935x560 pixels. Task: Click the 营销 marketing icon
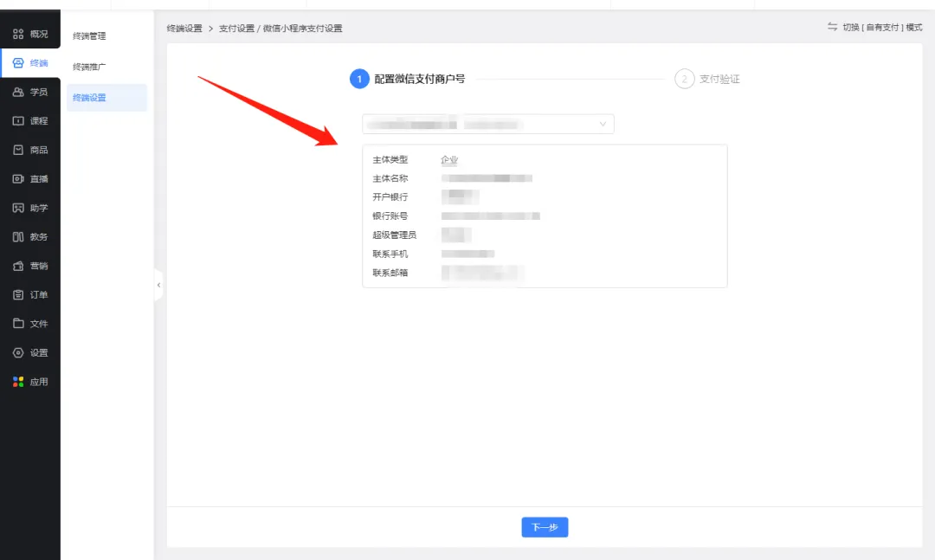click(x=18, y=266)
